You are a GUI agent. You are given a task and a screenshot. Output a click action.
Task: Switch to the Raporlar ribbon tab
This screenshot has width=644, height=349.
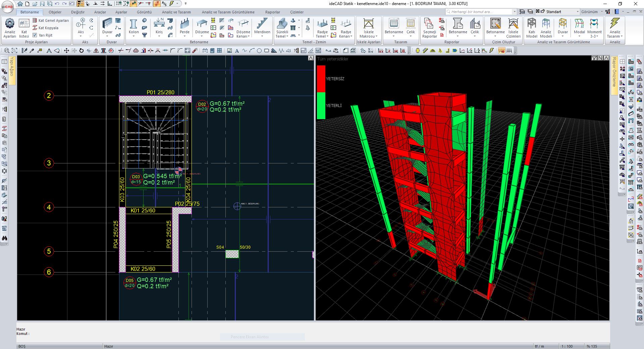coord(272,12)
